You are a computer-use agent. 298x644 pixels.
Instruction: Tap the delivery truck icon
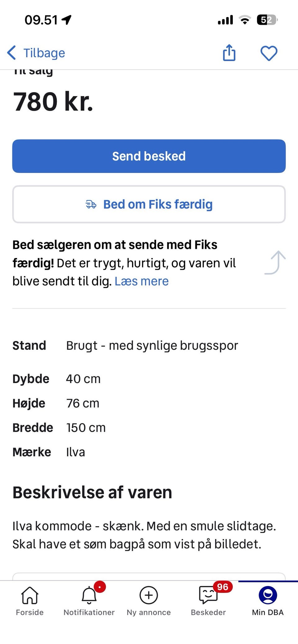(91, 204)
